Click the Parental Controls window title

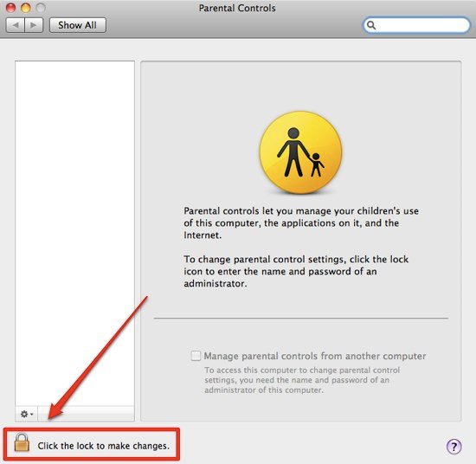click(237, 8)
